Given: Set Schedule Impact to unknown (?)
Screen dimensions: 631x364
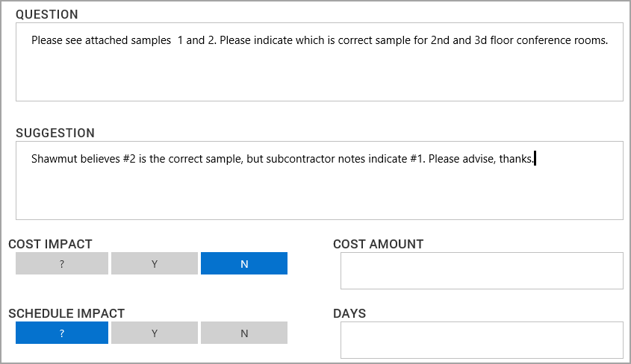Looking at the screenshot, I should pyautogui.click(x=62, y=333).
